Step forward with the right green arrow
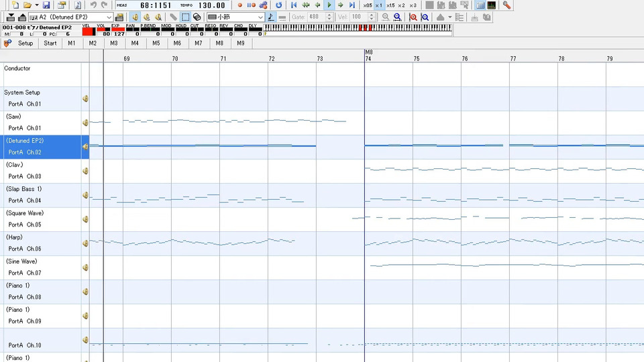644x362 pixels. (x=341, y=5)
